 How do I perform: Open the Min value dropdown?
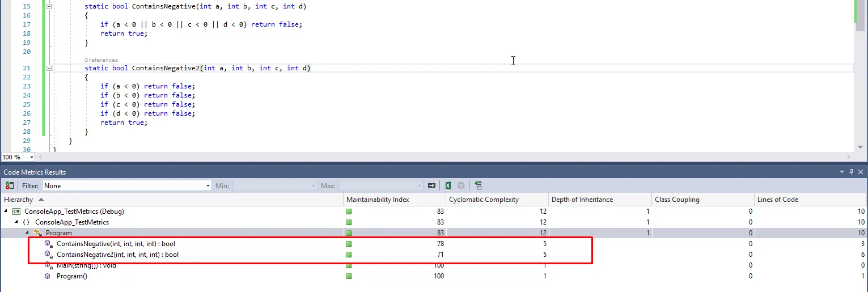point(314,185)
